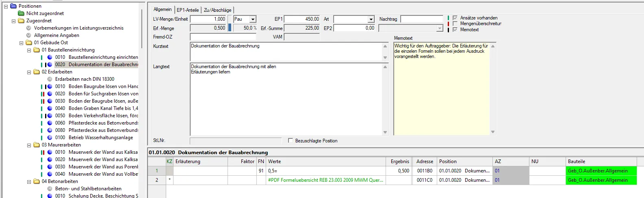Click the Adresse column header
644x198 pixels.
coord(425,161)
